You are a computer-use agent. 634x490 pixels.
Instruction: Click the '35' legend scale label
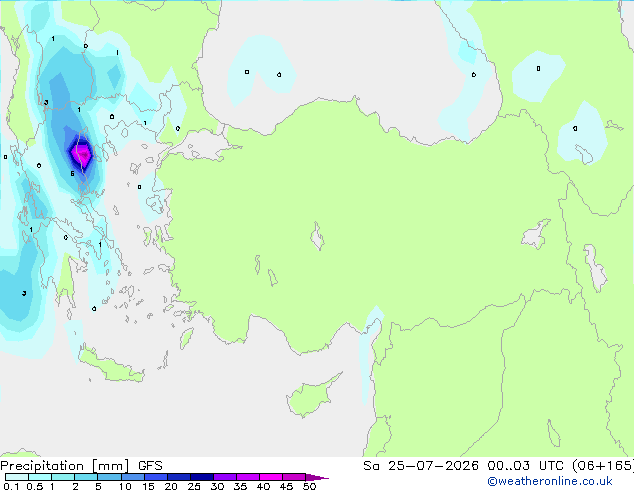pyautogui.click(x=240, y=486)
